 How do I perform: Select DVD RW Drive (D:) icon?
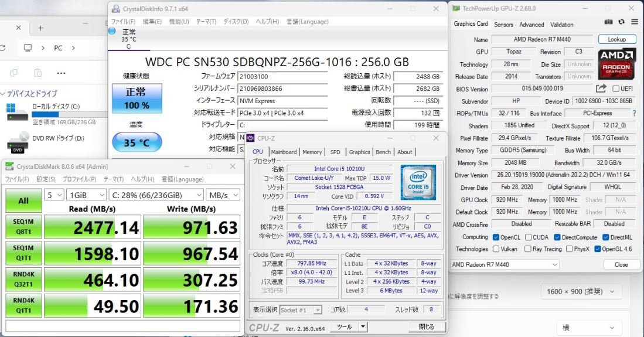(x=18, y=142)
